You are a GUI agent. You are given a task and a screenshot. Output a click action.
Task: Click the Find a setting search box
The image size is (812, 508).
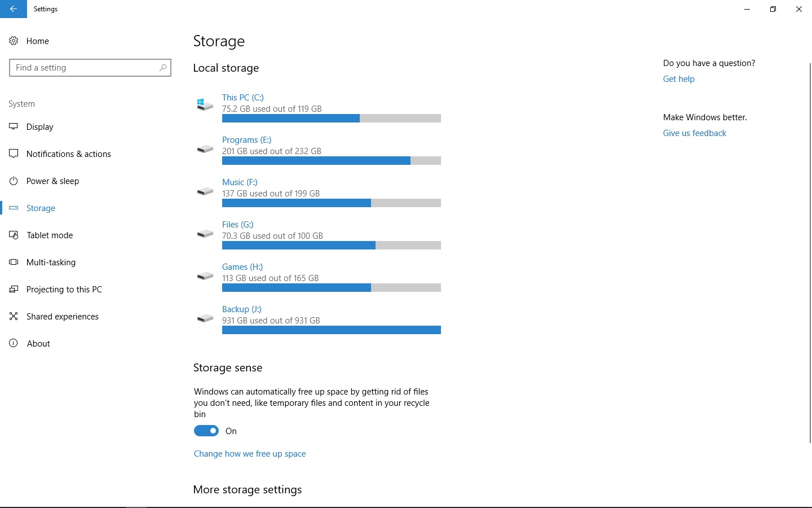[90, 68]
